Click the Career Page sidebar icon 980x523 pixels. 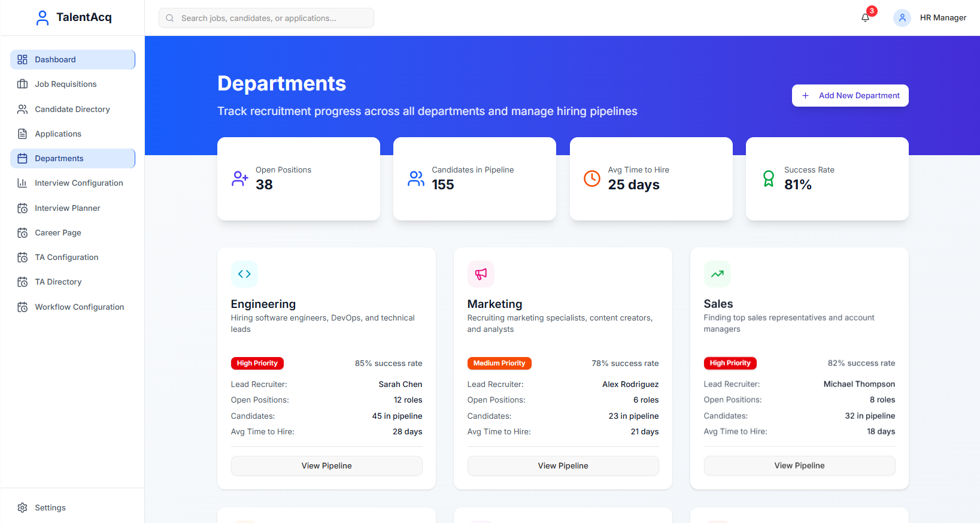click(x=22, y=232)
